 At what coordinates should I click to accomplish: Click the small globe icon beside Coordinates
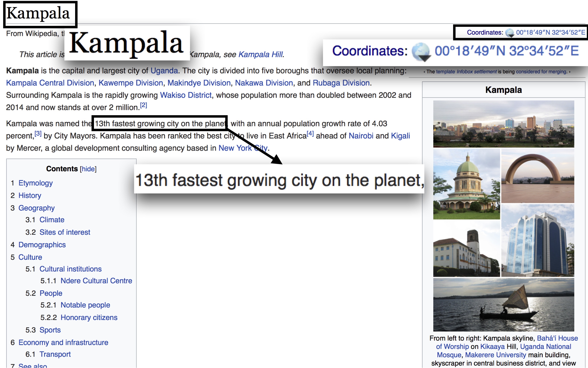coord(509,33)
